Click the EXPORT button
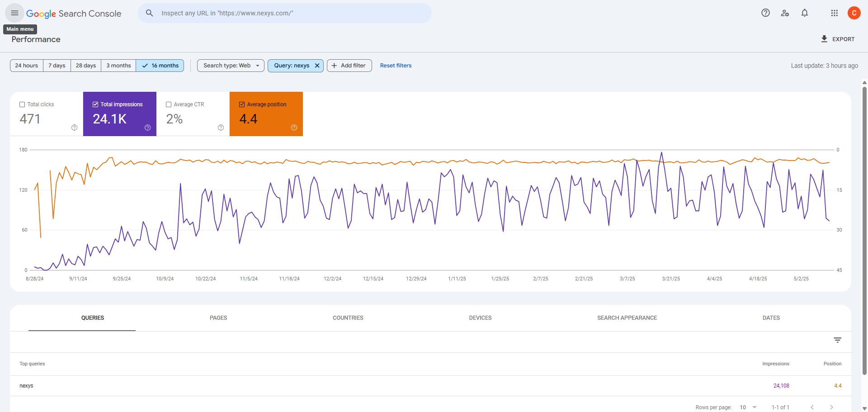The width and height of the screenshot is (868, 412). [837, 39]
